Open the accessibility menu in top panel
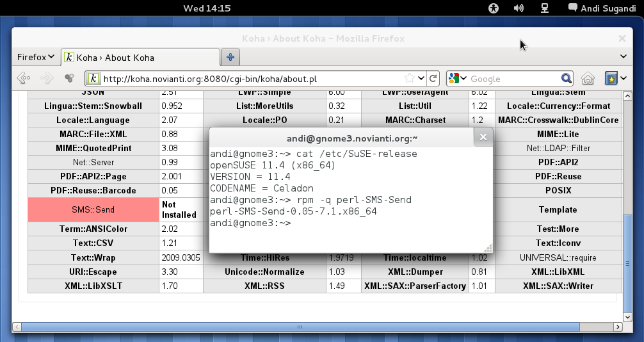The height and width of the screenshot is (342, 644). [x=494, y=8]
